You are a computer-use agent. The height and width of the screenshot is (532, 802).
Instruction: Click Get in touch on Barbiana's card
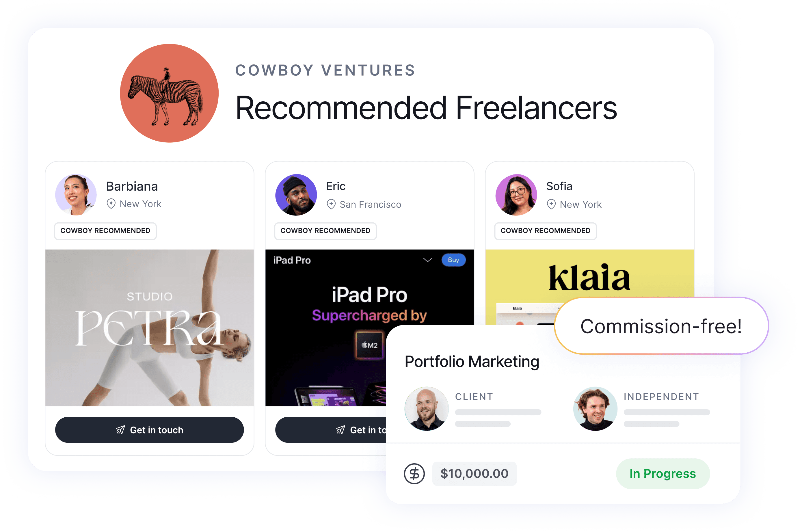(x=149, y=430)
